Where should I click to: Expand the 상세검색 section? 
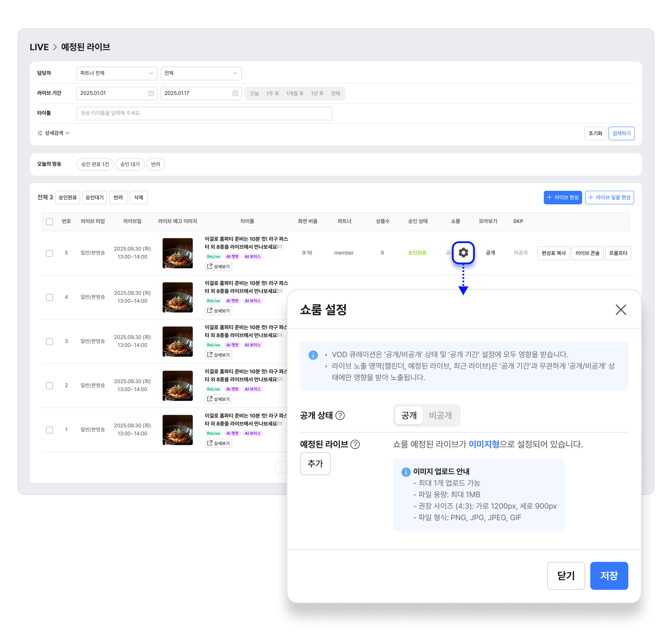[54, 133]
